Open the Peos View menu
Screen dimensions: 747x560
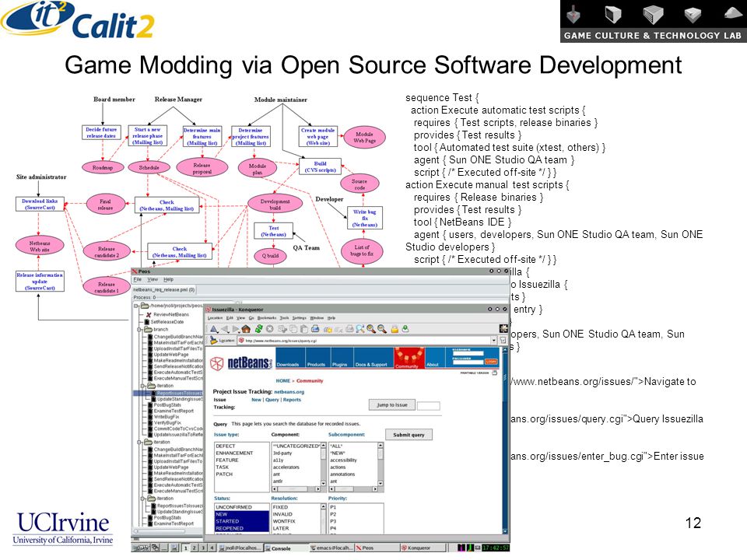153,279
